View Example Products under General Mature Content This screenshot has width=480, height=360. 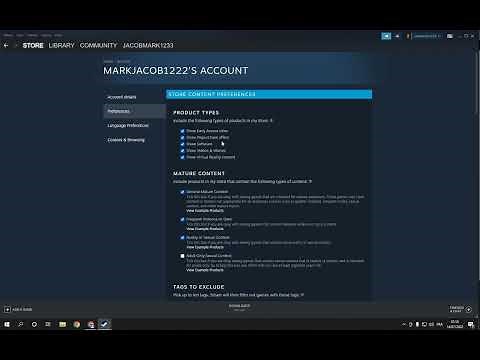(x=205, y=211)
